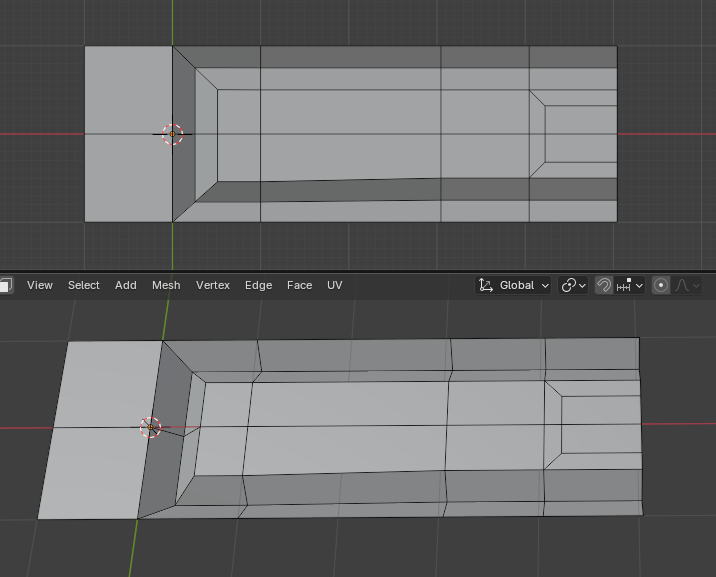Open the proportional editing falloff dropdown
This screenshot has height=577, width=716.
[688, 285]
